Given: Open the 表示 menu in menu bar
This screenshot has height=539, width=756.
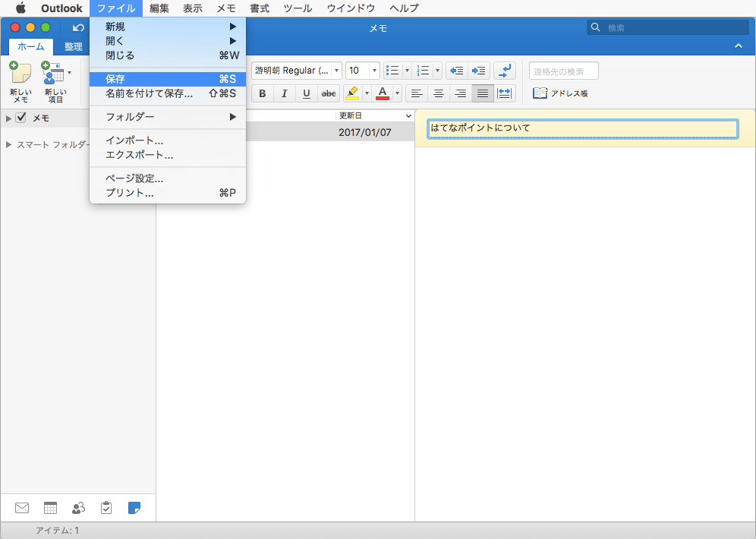Looking at the screenshot, I should [x=192, y=8].
